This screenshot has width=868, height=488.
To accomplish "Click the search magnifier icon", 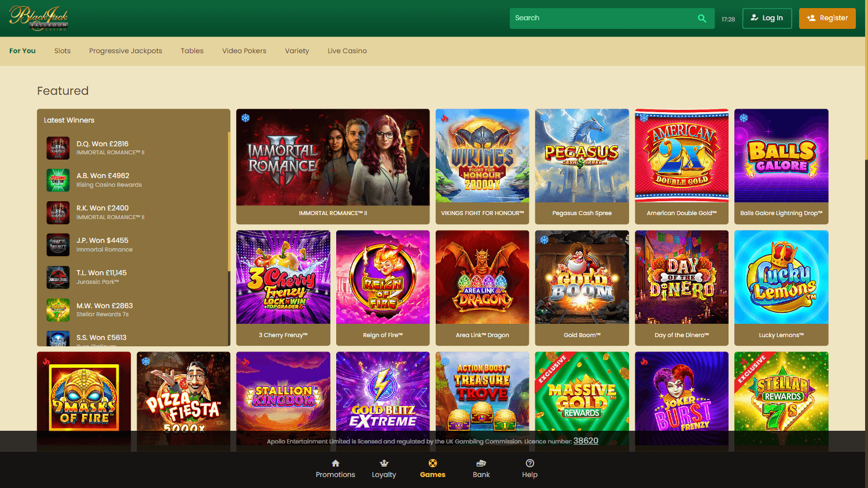I will coord(702,19).
